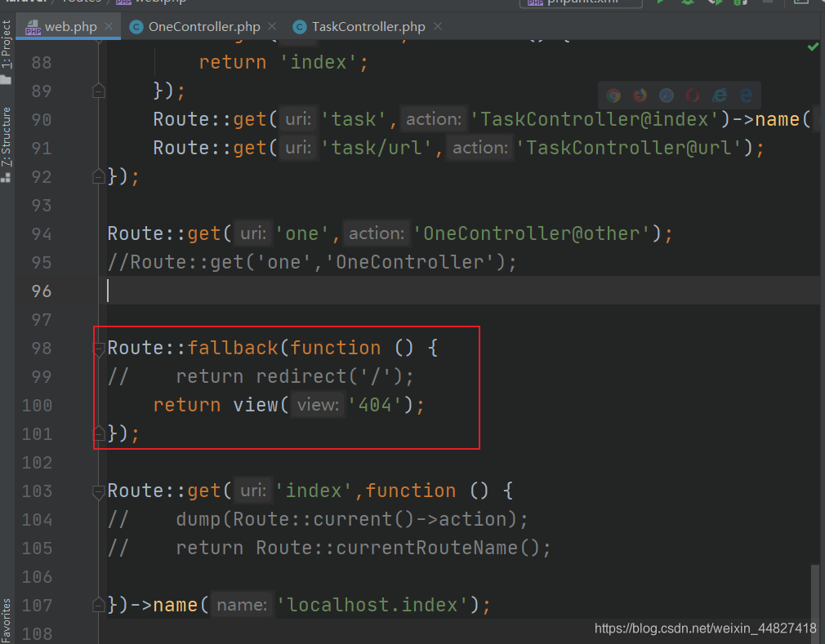Click line number 96 in gutter
The image size is (825, 644).
[42, 291]
